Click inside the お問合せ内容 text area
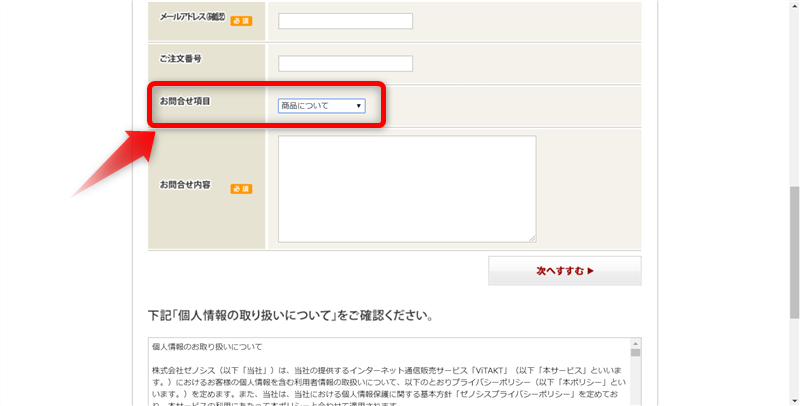The image size is (800, 406). coord(407,189)
